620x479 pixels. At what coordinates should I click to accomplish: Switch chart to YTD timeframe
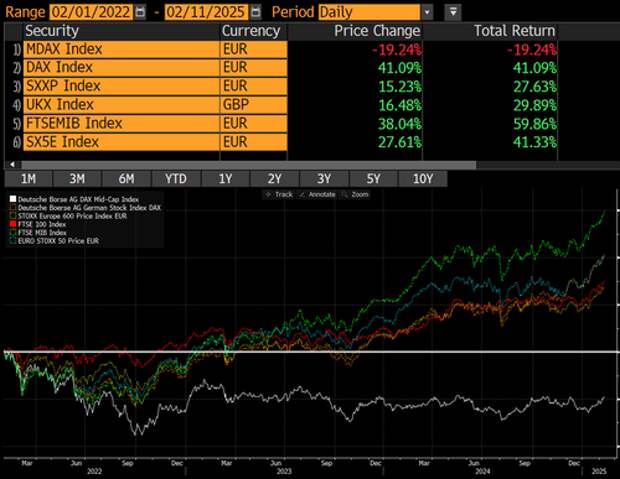click(176, 178)
